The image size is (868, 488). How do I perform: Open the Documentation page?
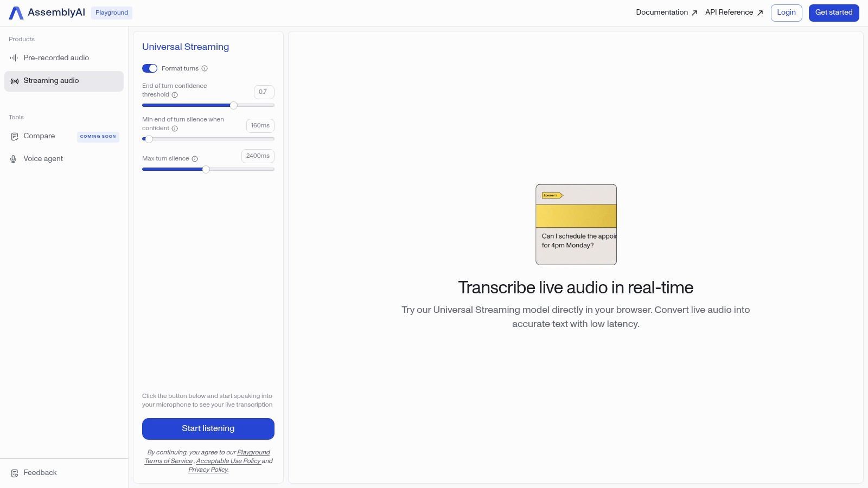pyautogui.click(x=662, y=12)
